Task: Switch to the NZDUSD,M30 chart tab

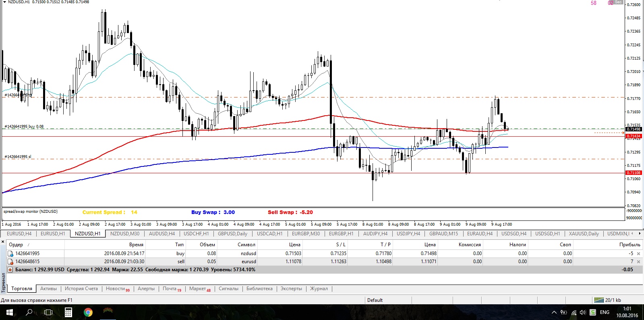Action: [x=125, y=234]
